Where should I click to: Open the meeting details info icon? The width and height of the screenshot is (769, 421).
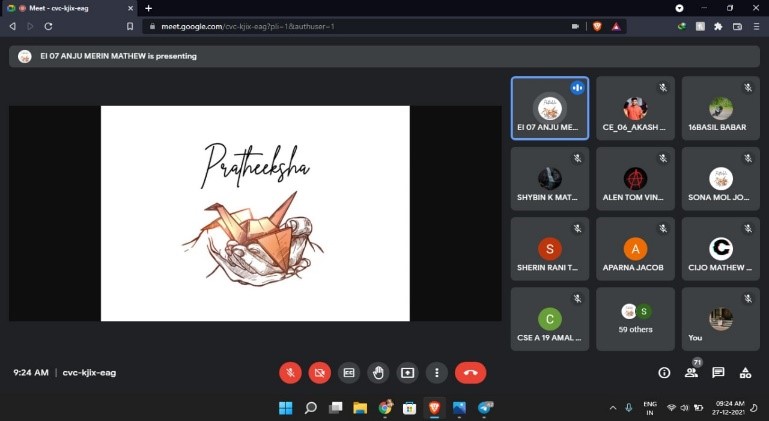point(664,372)
